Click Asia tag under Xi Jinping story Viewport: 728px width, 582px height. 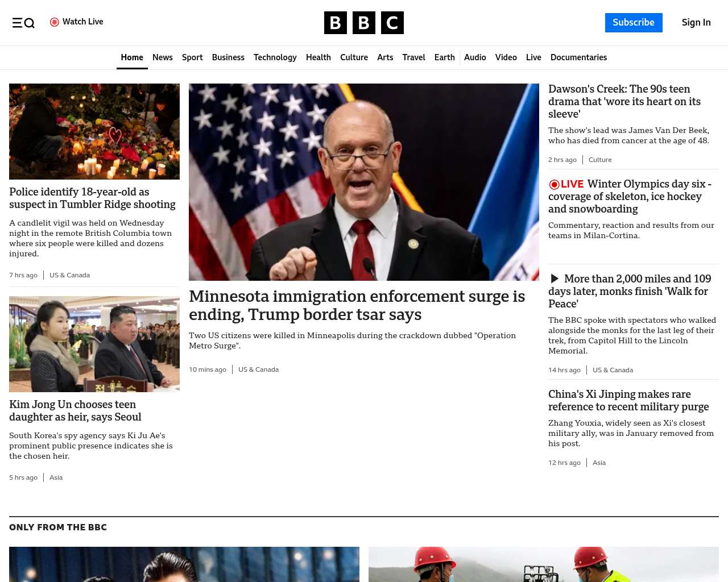click(x=599, y=463)
